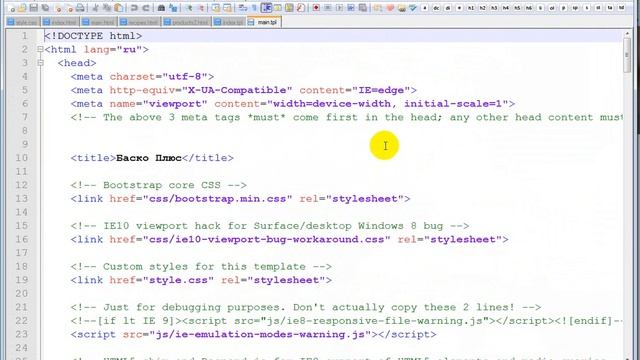Toggle word wrap in the toolbar

tap(243, 8)
